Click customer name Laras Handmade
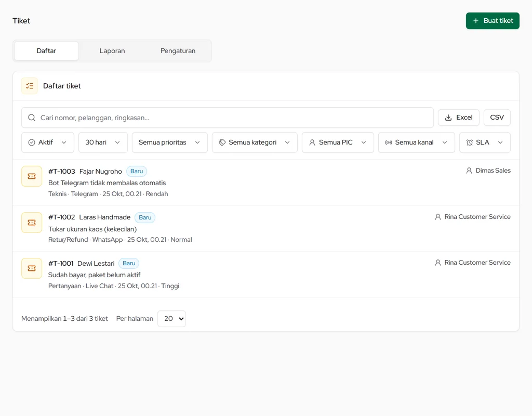The image size is (532, 416). [105, 217]
